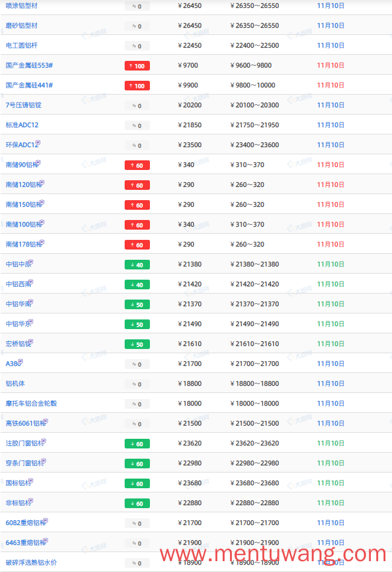The height and width of the screenshot is (572, 392).
Task: Click the small icon beside 高铁6061铝棒
Action: pyautogui.click(x=46, y=421)
